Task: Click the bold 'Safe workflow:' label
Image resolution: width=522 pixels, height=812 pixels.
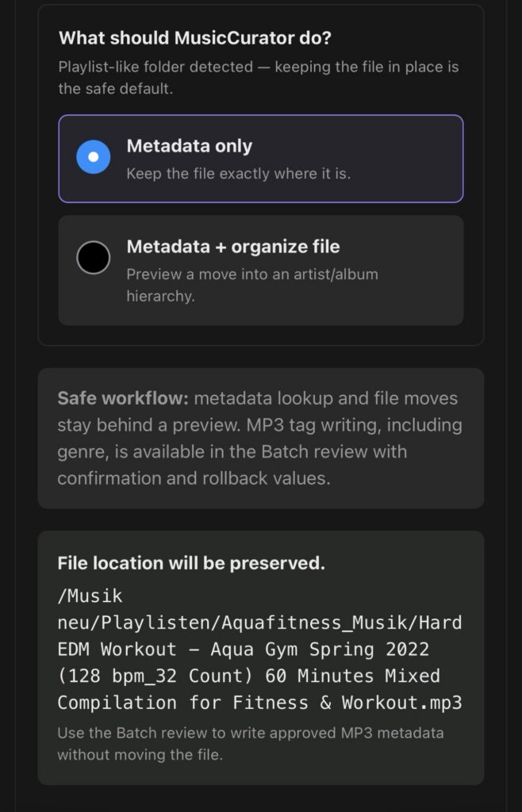Action: point(123,398)
